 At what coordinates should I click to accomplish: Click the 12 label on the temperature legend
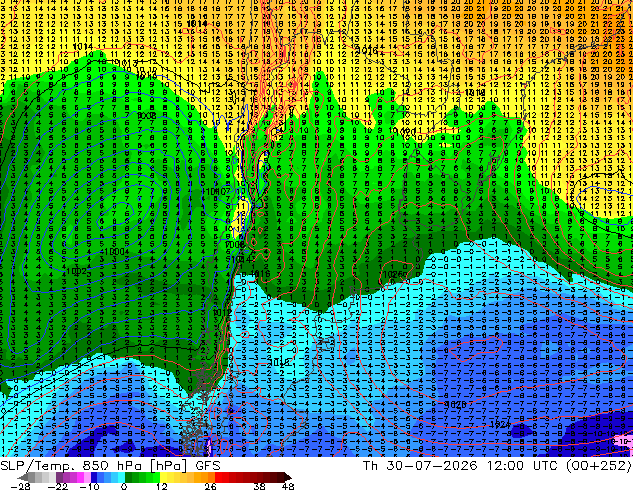point(162,486)
